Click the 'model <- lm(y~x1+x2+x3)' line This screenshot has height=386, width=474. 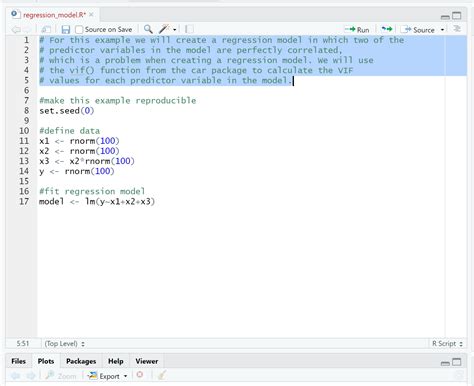(x=97, y=201)
